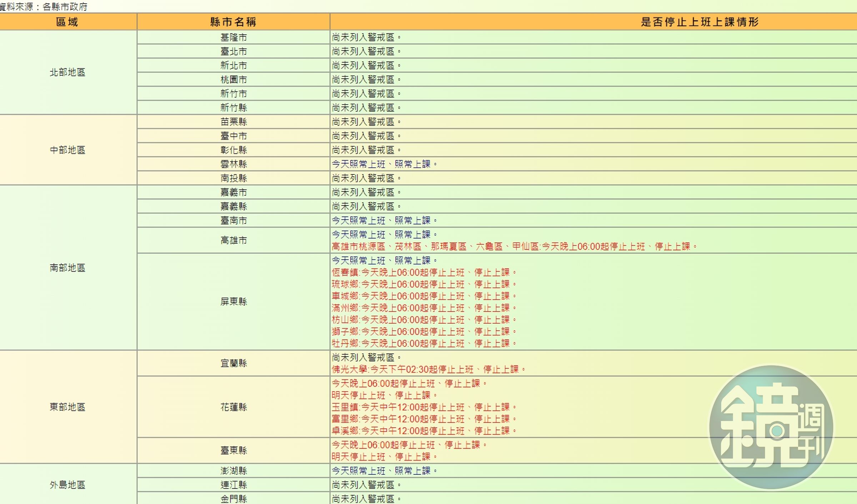Click the 恆春鎮 closure notice line

tap(424, 272)
